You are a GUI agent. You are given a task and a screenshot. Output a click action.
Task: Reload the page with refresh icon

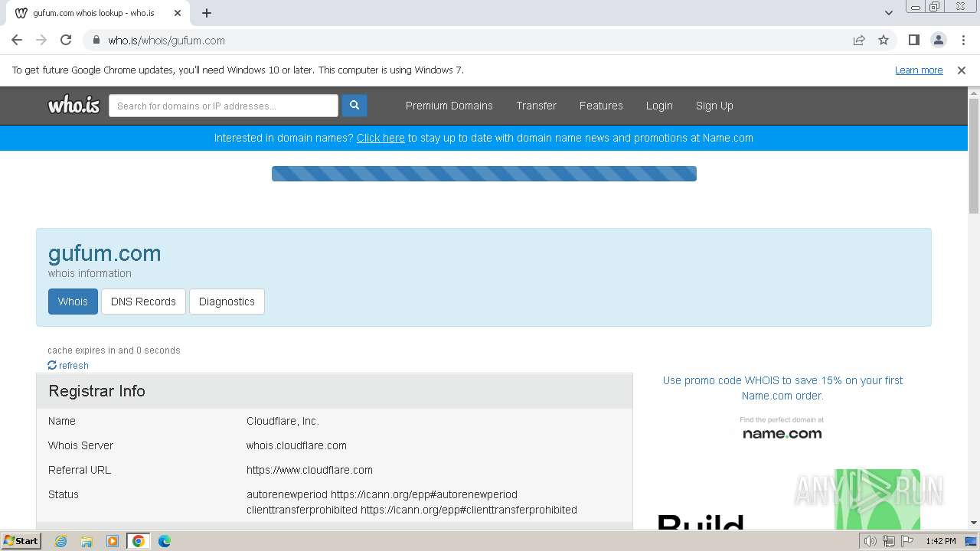click(66, 40)
